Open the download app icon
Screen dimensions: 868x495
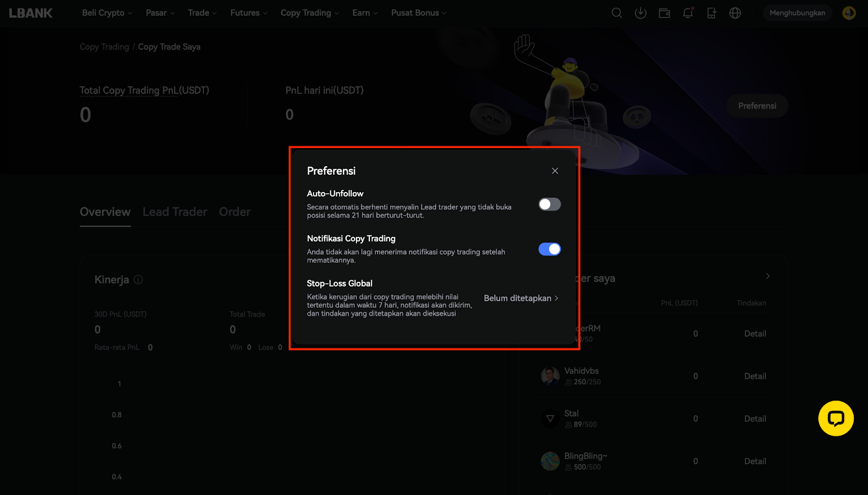pyautogui.click(x=640, y=13)
